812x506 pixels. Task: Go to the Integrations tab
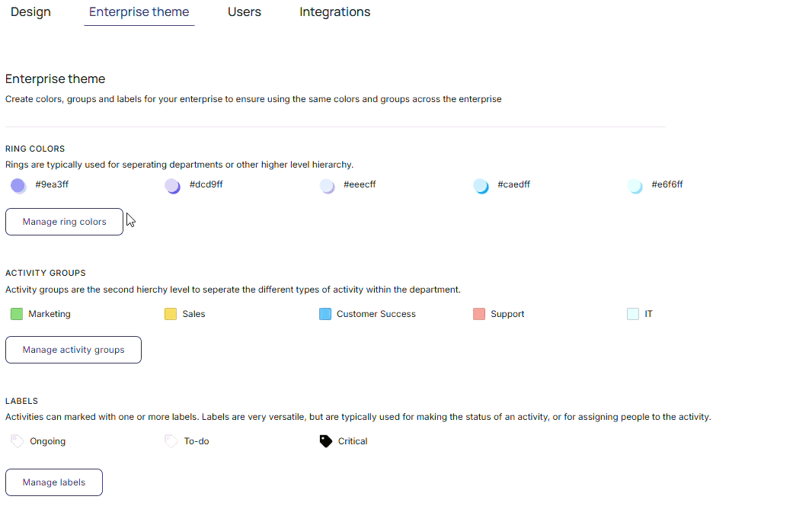[334, 12]
